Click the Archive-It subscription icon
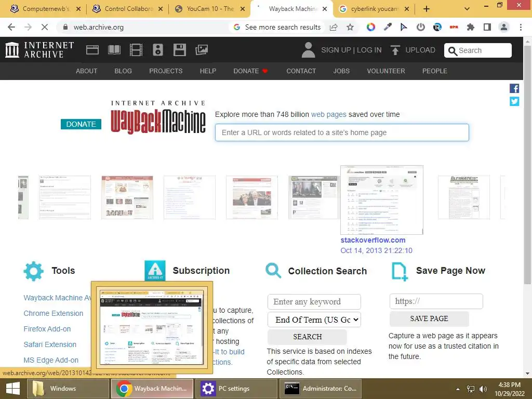 155,270
